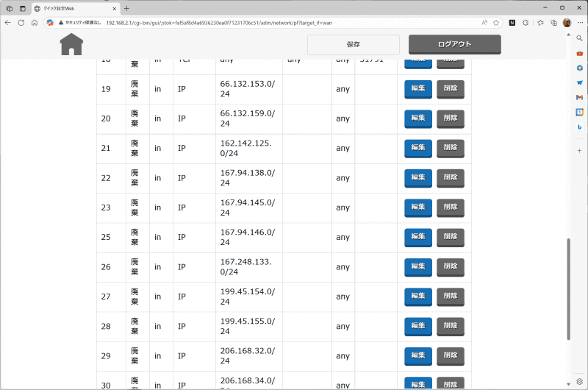Click the browser back arrow
This screenshot has width=588, height=390.
[8, 23]
